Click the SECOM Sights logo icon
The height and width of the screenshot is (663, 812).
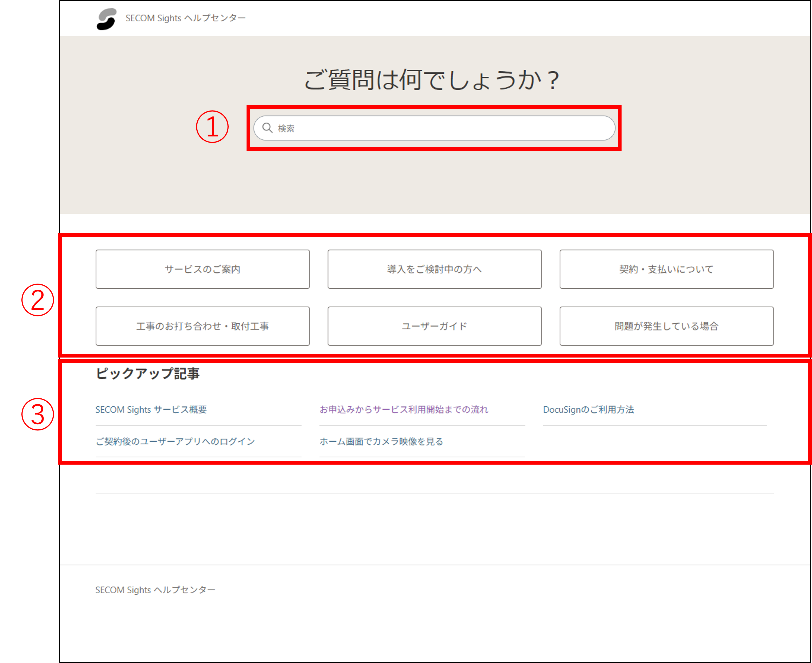point(107,19)
